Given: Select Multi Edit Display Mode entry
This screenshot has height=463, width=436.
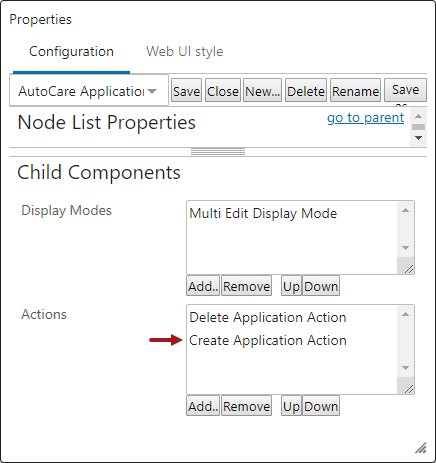Looking at the screenshot, I should (x=263, y=213).
